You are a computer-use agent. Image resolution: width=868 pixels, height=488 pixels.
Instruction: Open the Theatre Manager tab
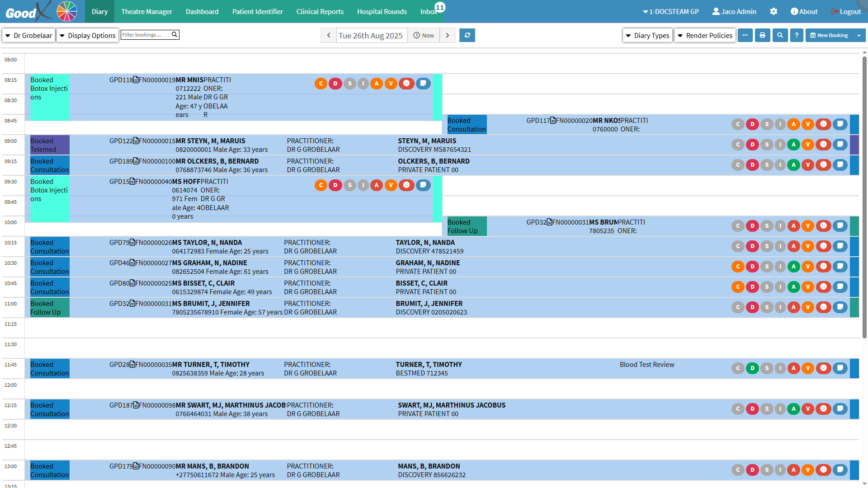[x=146, y=12]
